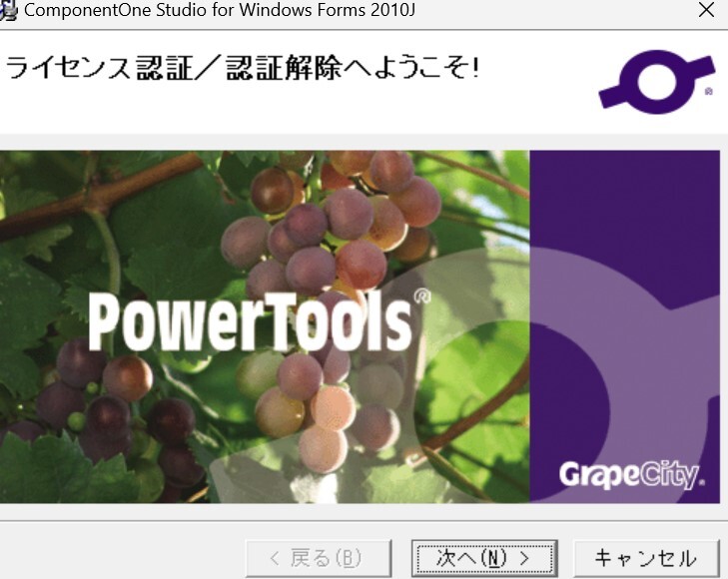Close the ComponentOne Studio installer window

(x=706, y=10)
